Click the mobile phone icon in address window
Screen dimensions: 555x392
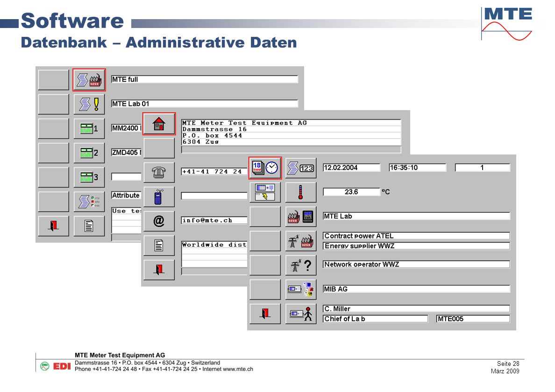click(159, 197)
